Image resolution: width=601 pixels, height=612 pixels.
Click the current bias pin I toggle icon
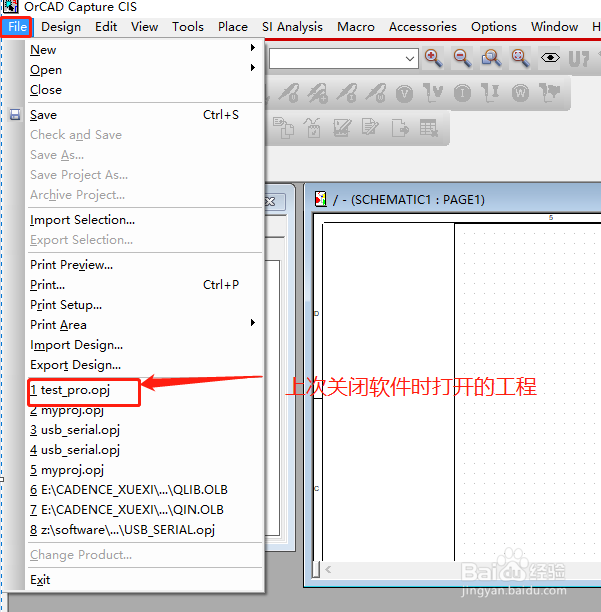tap(491, 93)
